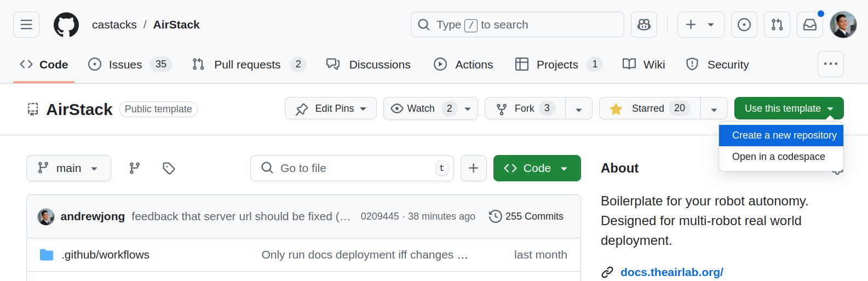
Task: Open the issues icon in the header
Action: click(744, 25)
